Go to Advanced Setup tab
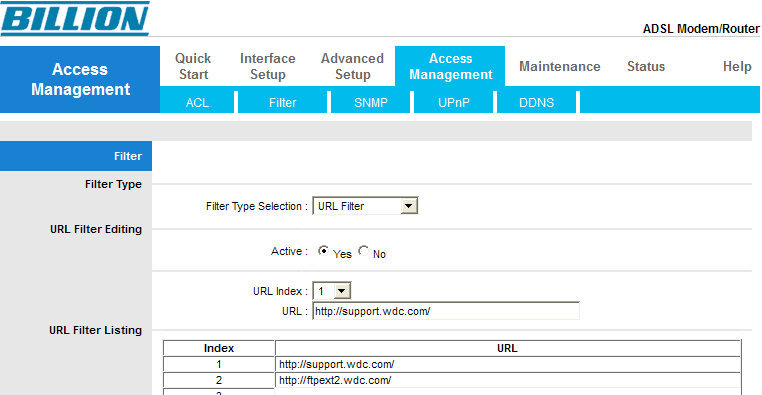Image resolution: width=762 pixels, height=395 pixels. 352,66
